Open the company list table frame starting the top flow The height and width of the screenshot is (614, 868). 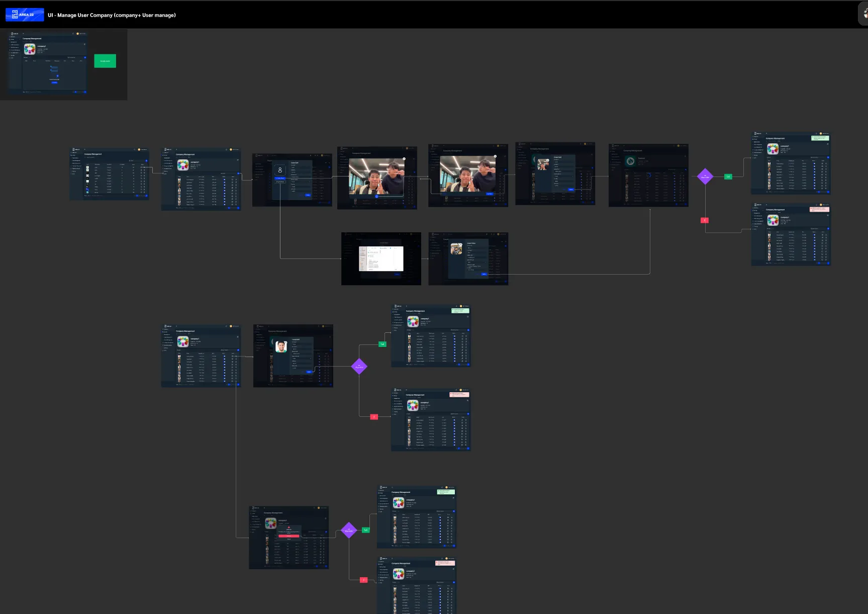click(x=109, y=174)
